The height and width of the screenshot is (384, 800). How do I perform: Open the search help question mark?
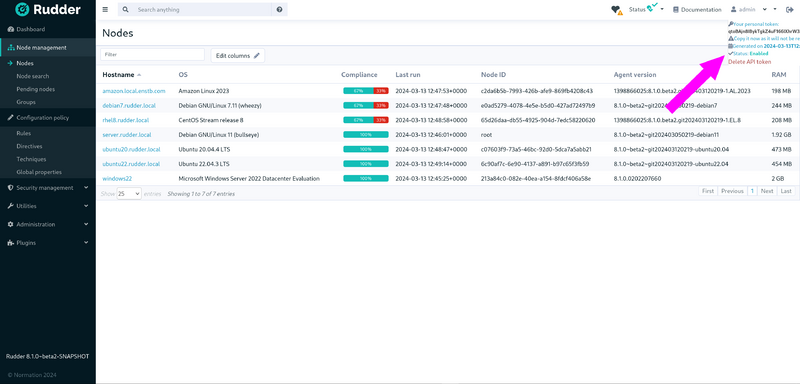(x=279, y=10)
